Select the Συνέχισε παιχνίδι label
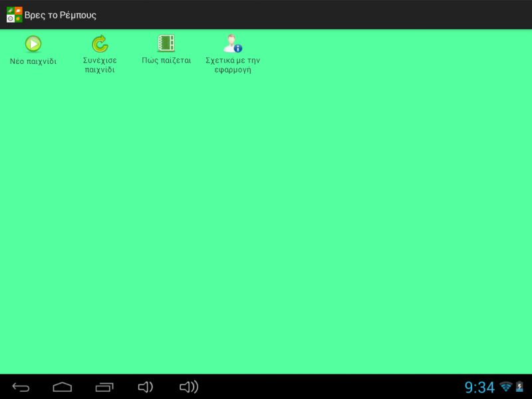 100,65
